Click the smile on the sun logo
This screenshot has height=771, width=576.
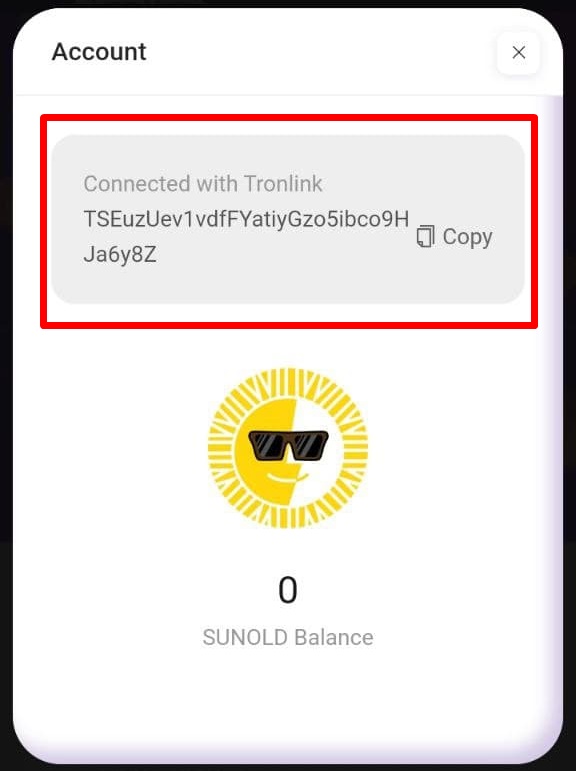click(287, 478)
